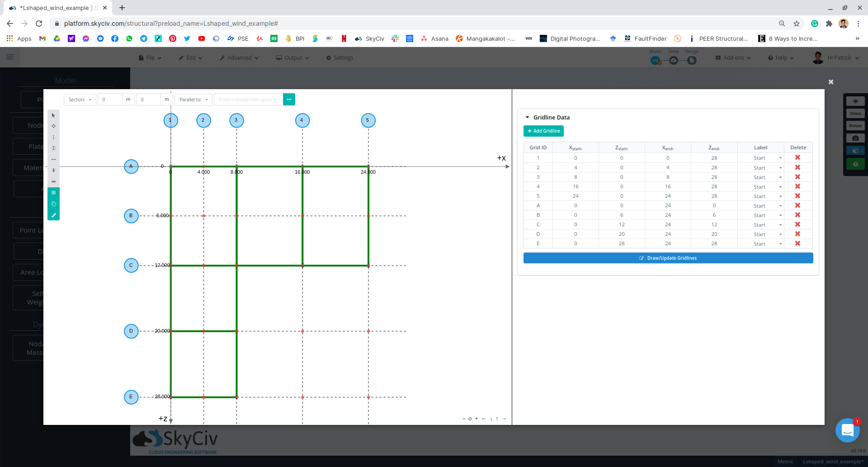
Task: Select the arrow pointer tool
Action: click(x=53, y=115)
